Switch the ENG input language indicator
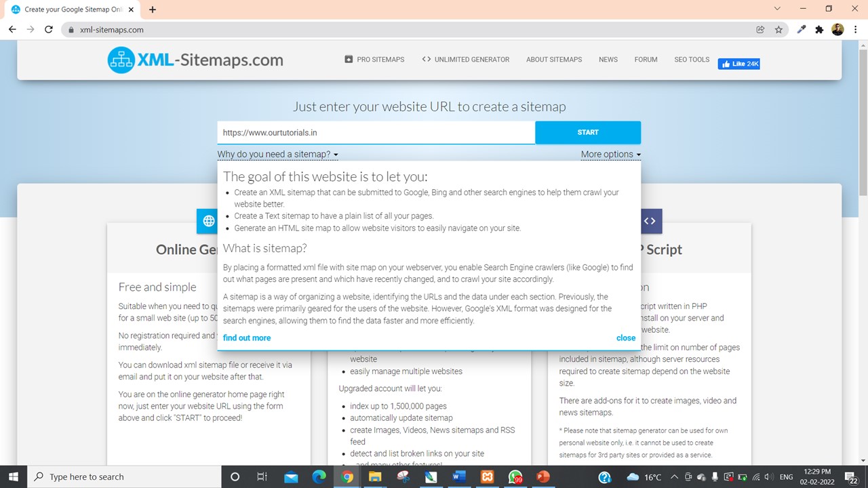 point(787,477)
